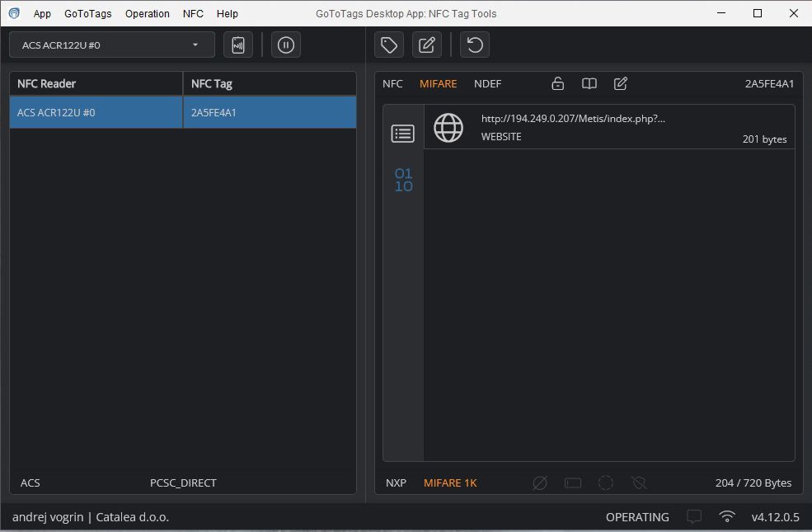Show the records list view icon

[403, 134]
